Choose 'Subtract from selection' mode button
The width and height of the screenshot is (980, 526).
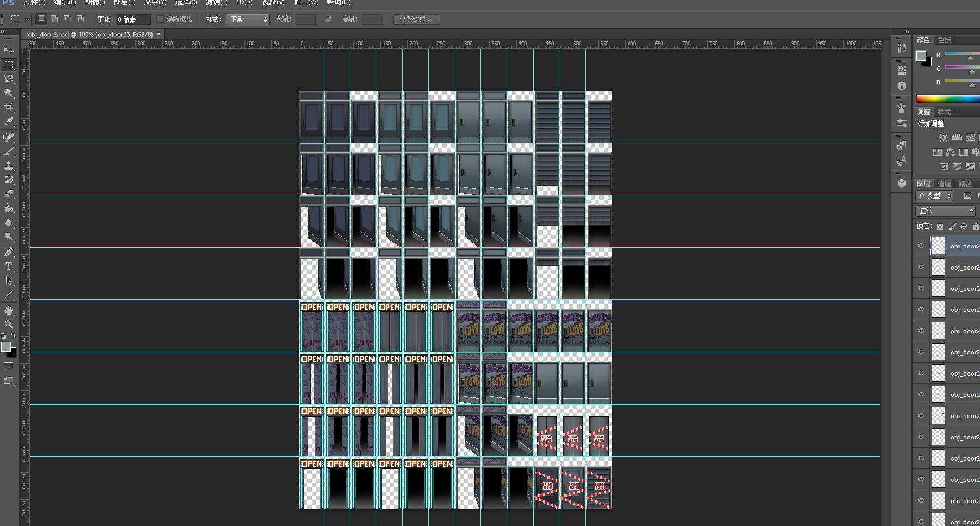(67, 19)
